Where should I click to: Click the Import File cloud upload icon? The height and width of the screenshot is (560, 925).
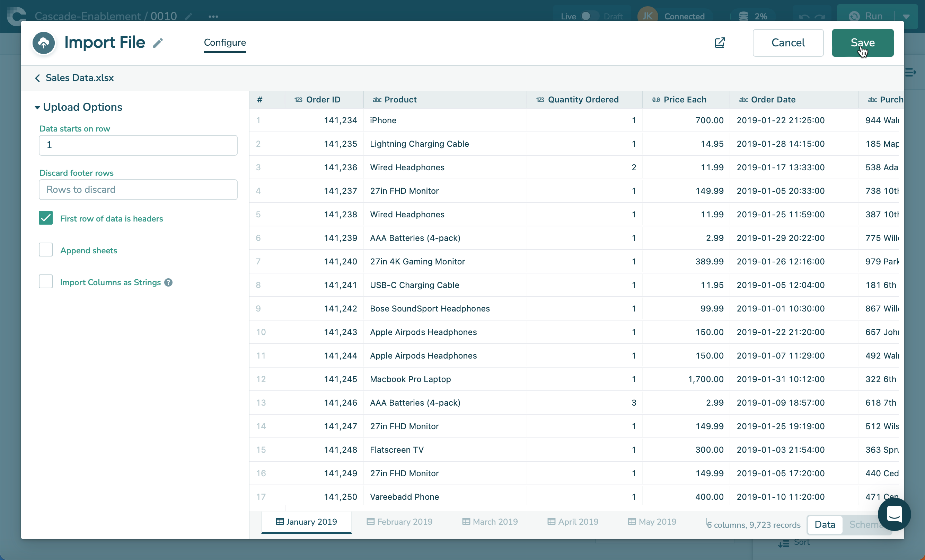pos(44,43)
